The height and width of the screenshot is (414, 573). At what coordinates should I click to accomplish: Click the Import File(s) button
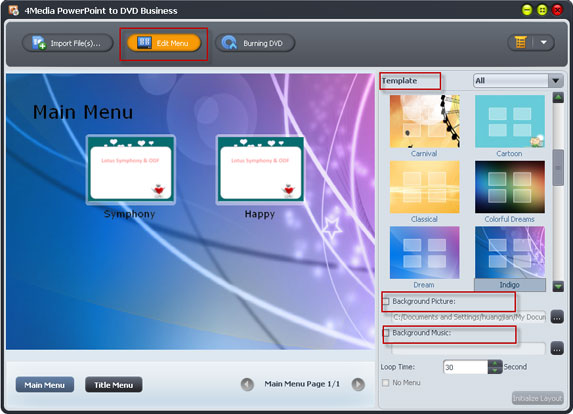tap(68, 43)
